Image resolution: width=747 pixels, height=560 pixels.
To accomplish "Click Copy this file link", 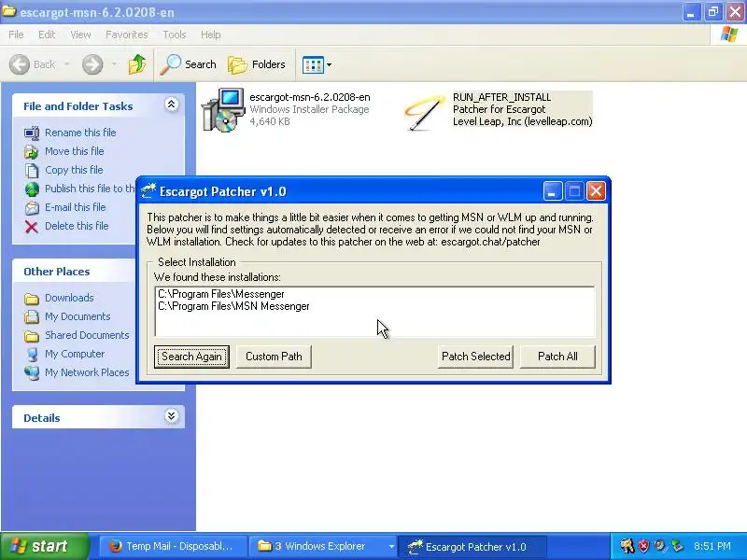I will (x=74, y=170).
